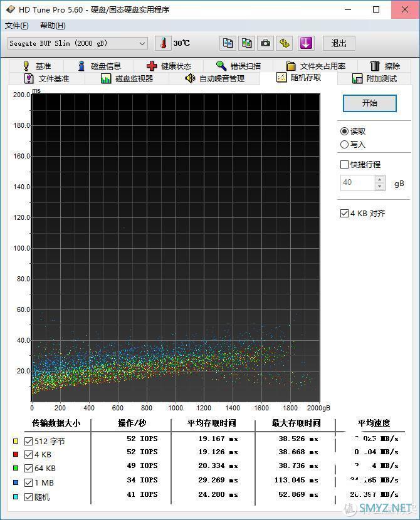420x520 pixels.
Task: Click the 113.045 ms max access value
Action: [297, 480]
